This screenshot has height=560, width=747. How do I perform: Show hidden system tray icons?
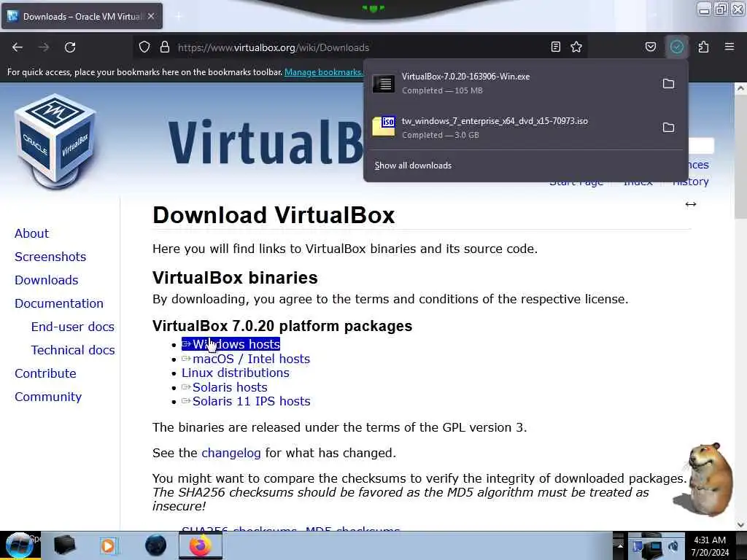pos(620,545)
